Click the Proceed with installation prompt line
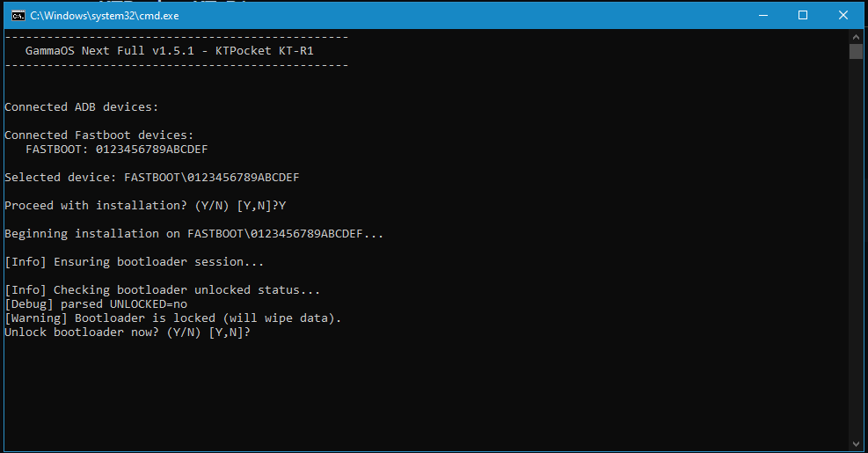This screenshot has height=453, width=868. pos(145,206)
